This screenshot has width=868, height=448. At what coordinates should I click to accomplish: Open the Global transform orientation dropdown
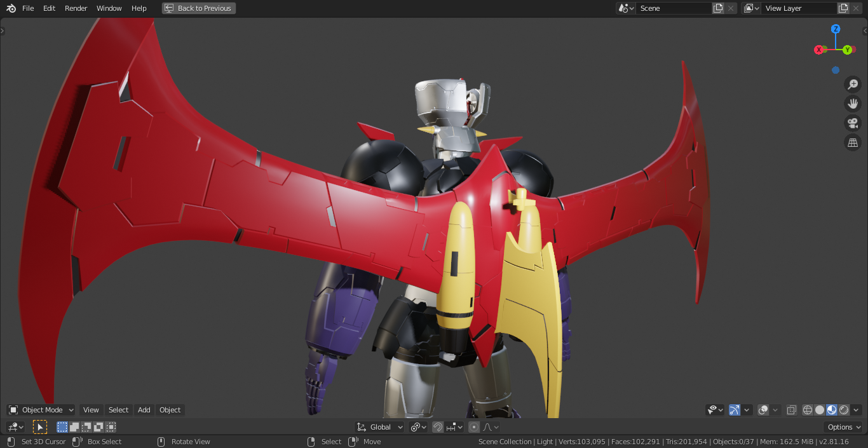(x=380, y=427)
